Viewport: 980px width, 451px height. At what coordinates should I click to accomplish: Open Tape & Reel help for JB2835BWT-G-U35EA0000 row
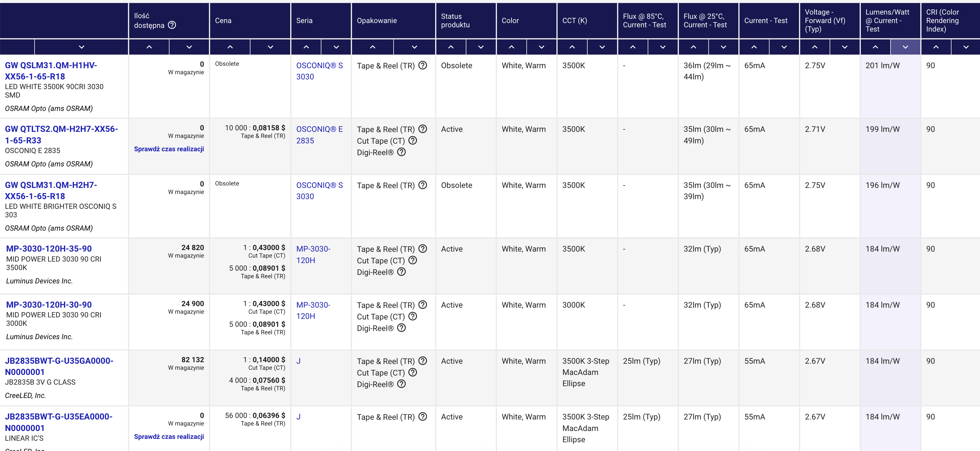pos(423,417)
